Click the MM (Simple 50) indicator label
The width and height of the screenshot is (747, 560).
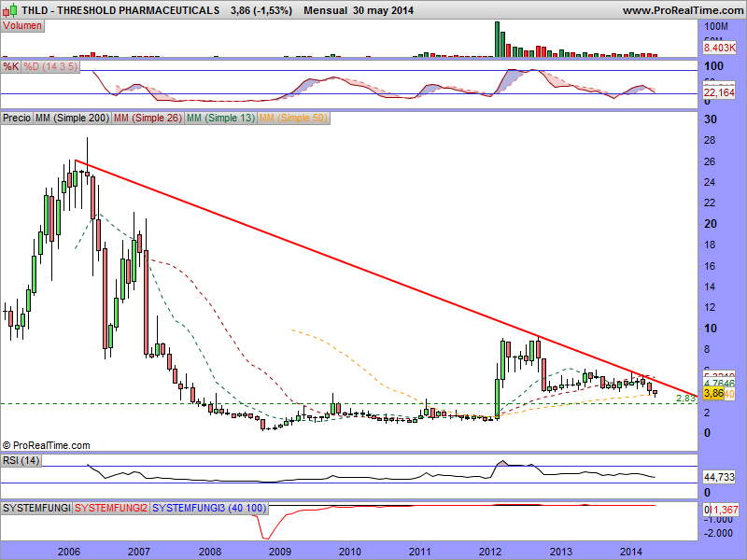pos(293,119)
